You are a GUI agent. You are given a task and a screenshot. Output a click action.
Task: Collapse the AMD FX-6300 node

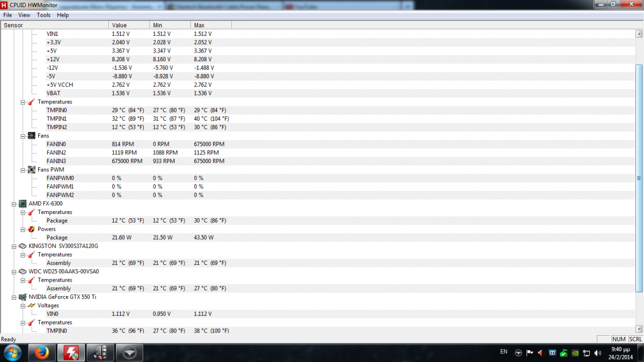pyautogui.click(x=14, y=204)
